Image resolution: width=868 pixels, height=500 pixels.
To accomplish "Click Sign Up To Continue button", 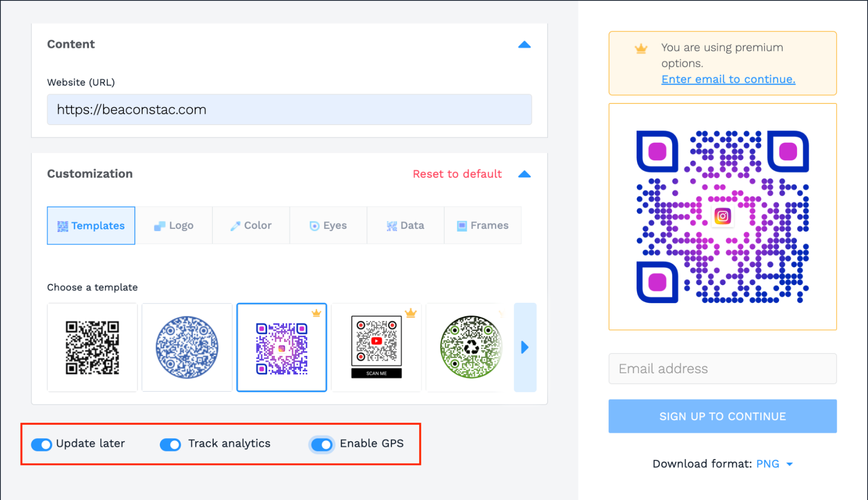I will [x=723, y=416].
